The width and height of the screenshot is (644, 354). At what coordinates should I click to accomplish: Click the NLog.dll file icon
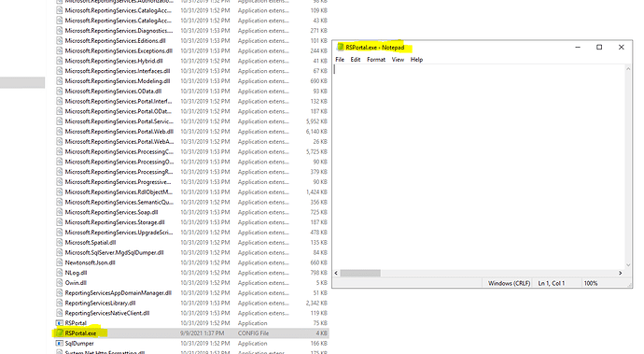coord(60,273)
